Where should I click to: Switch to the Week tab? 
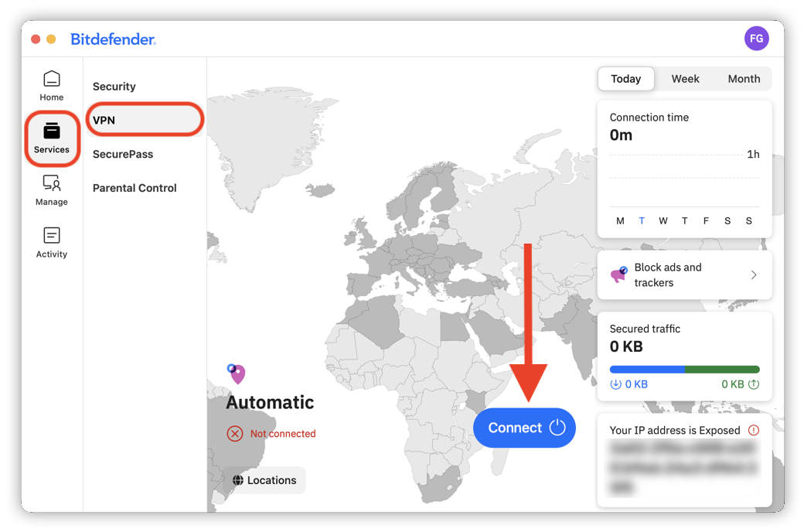(685, 79)
